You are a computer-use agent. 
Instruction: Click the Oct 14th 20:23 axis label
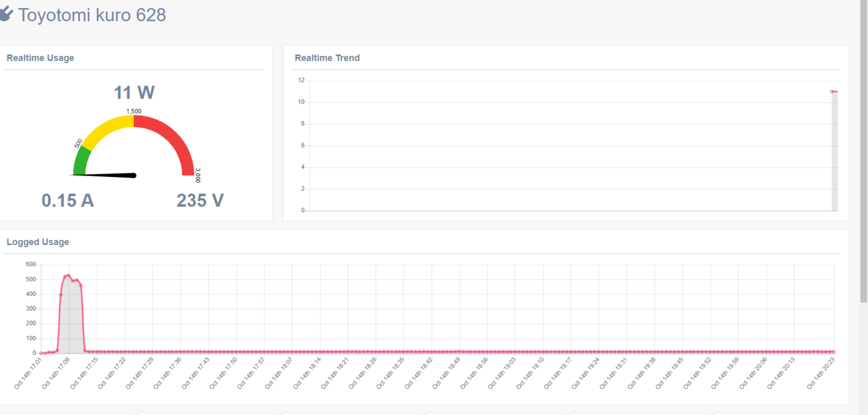pyautogui.click(x=820, y=373)
